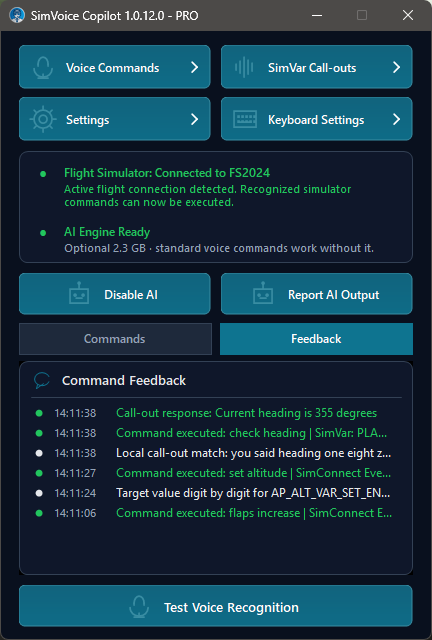Expand the Keyboard Settings chevron arrow

point(396,119)
